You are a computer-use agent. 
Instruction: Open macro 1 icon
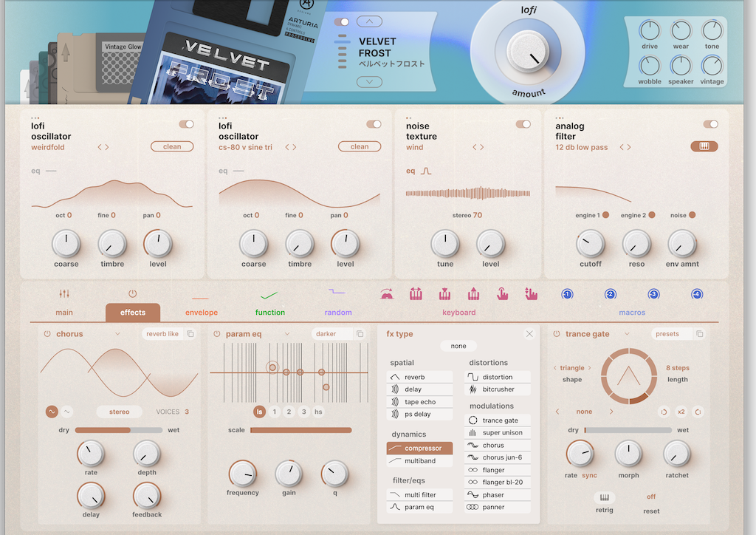pos(567,294)
